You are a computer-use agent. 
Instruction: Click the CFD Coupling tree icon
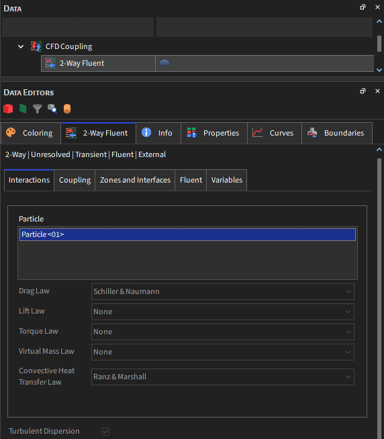pos(36,46)
